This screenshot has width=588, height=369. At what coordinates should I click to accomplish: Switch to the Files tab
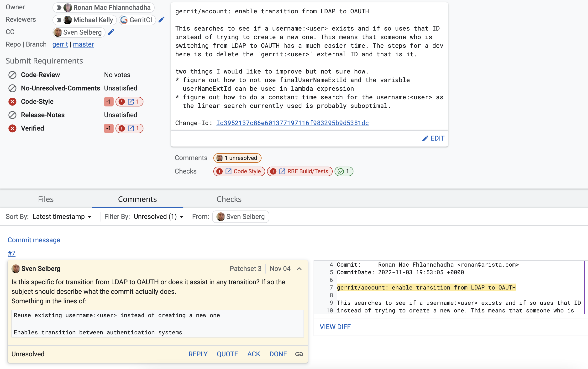46,199
